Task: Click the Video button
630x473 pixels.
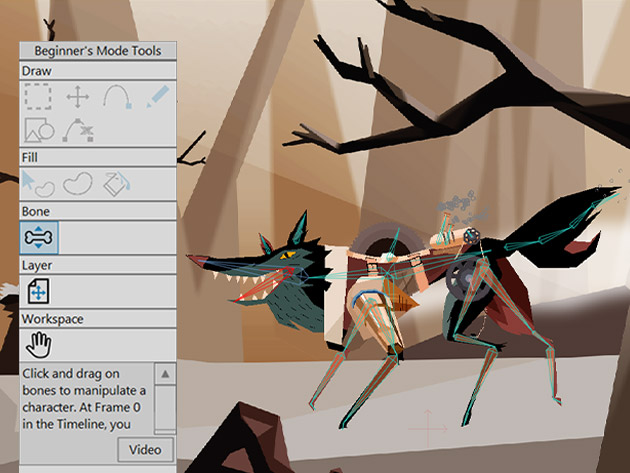Action: coord(145,450)
